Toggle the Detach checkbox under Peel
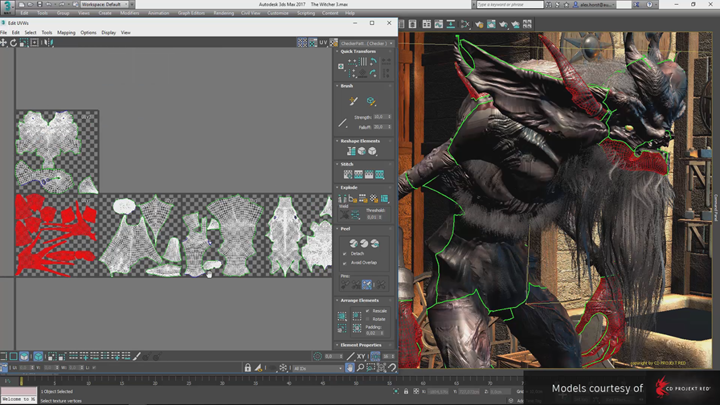This screenshot has height=405, width=720. coord(344,253)
